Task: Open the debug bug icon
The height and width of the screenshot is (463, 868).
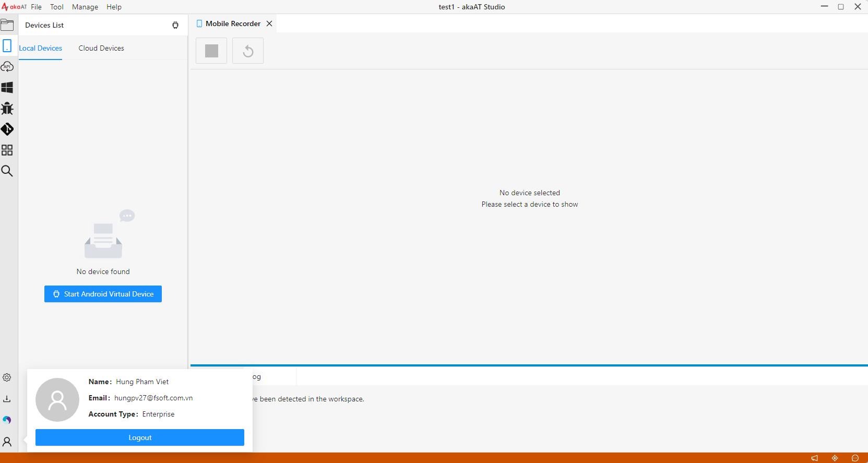Action: pyautogui.click(x=7, y=109)
